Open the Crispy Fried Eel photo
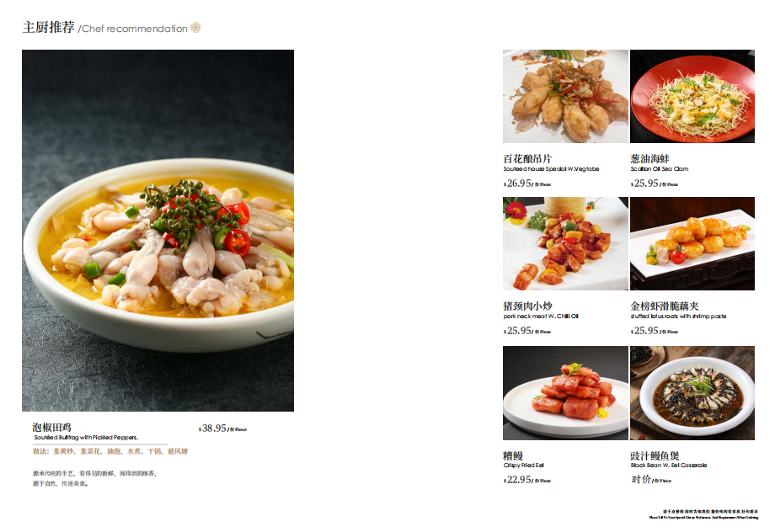The height and width of the screenshot is (532, 775). click(x=565, y=393)
